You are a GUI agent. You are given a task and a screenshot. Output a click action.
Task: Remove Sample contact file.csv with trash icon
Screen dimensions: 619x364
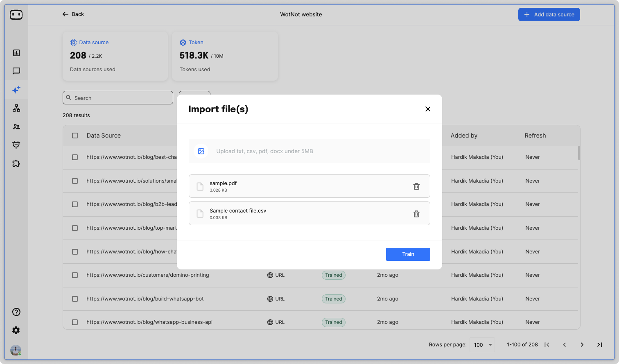416,214
